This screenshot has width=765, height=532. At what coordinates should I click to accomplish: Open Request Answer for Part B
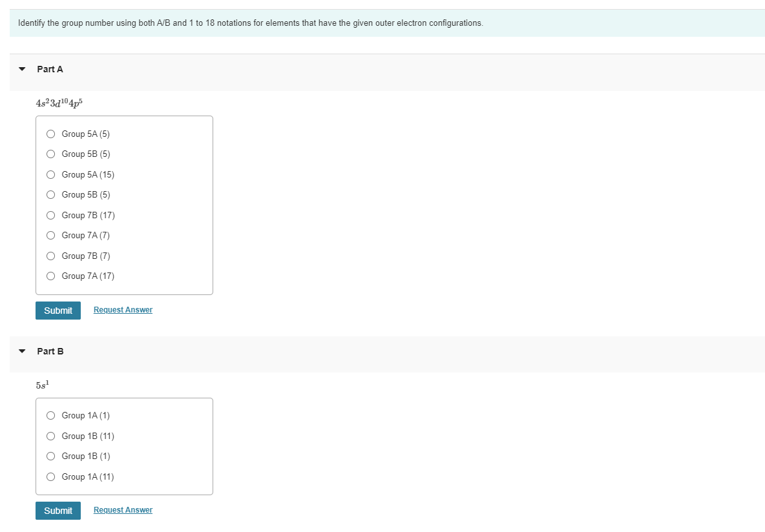(x=123, y=510)
